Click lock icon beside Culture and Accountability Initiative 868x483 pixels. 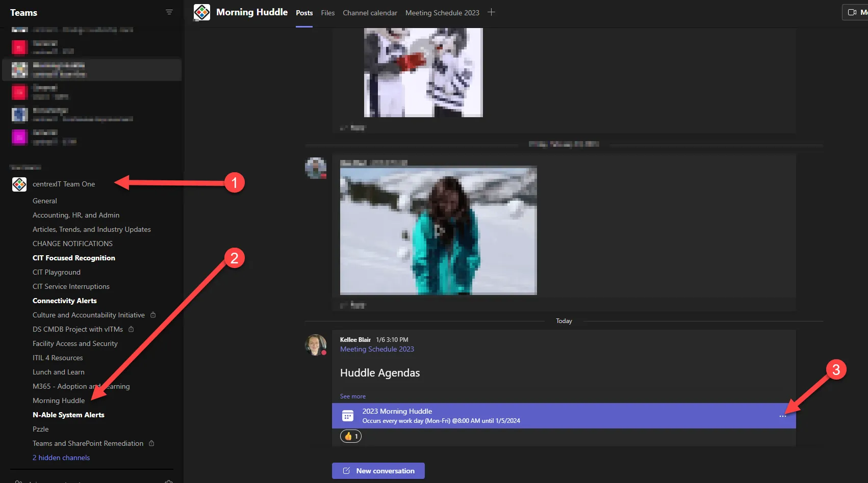pyautogui.click(x=153, y=315)
